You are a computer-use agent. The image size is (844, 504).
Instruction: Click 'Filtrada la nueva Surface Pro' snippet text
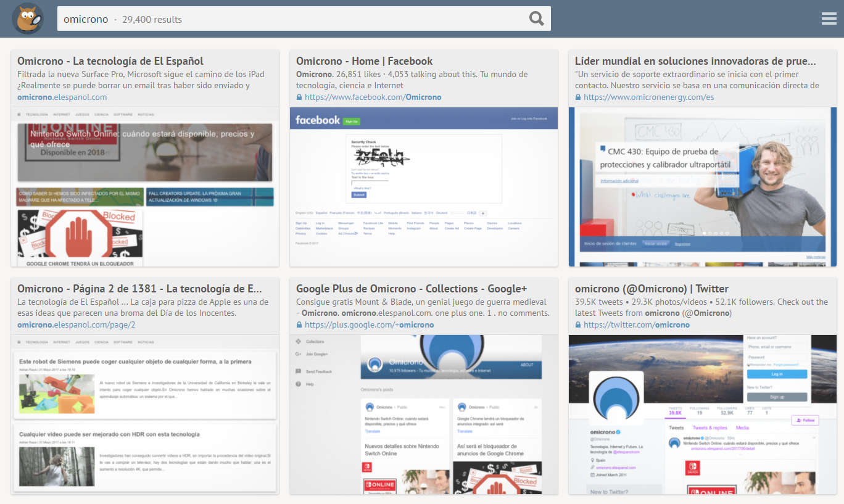pos(141,80)
